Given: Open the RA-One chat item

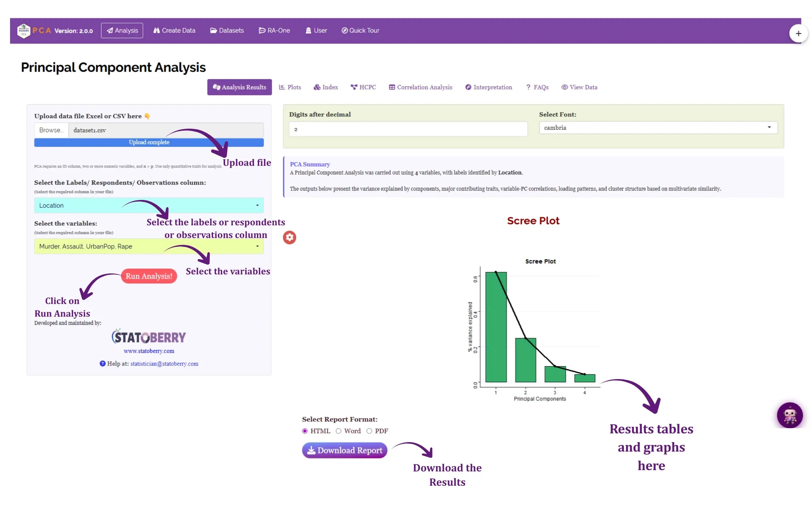Looking at the screenshot, I should click(274, 30).
